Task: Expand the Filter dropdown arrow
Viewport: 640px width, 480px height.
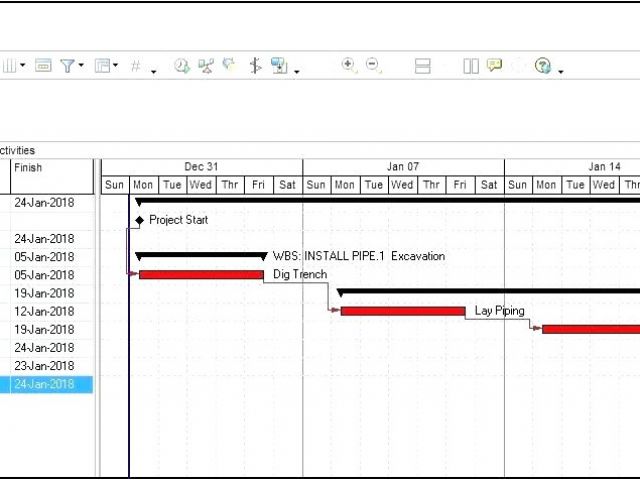Action: click(x=81, y=67)
